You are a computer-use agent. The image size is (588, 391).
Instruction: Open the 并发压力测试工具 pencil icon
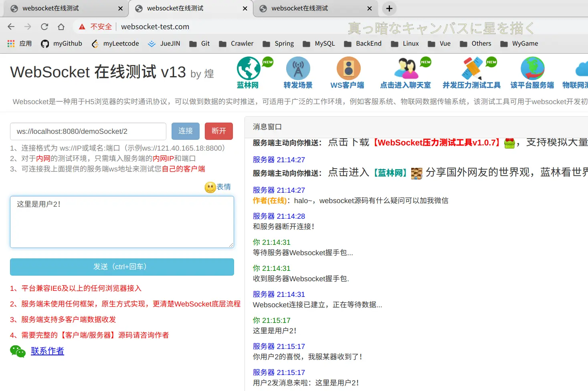click(x=472, y=68)
